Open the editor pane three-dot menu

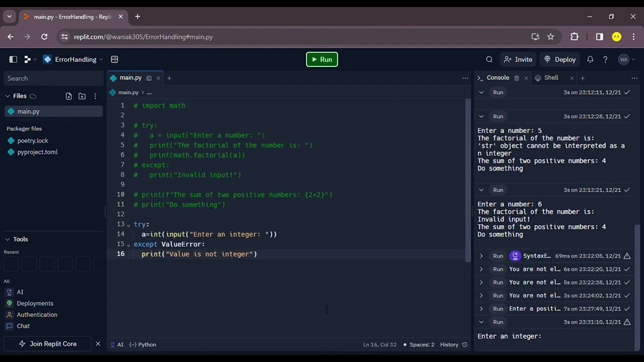click(465, 78)
